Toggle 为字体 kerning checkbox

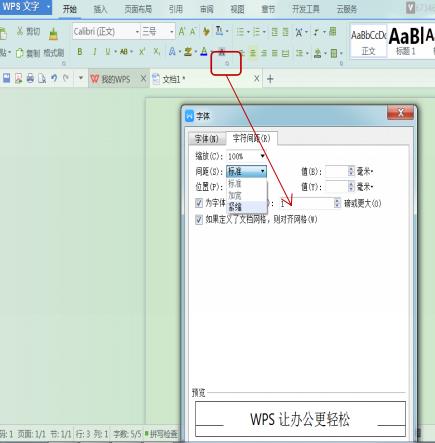(x=199, y=203)
